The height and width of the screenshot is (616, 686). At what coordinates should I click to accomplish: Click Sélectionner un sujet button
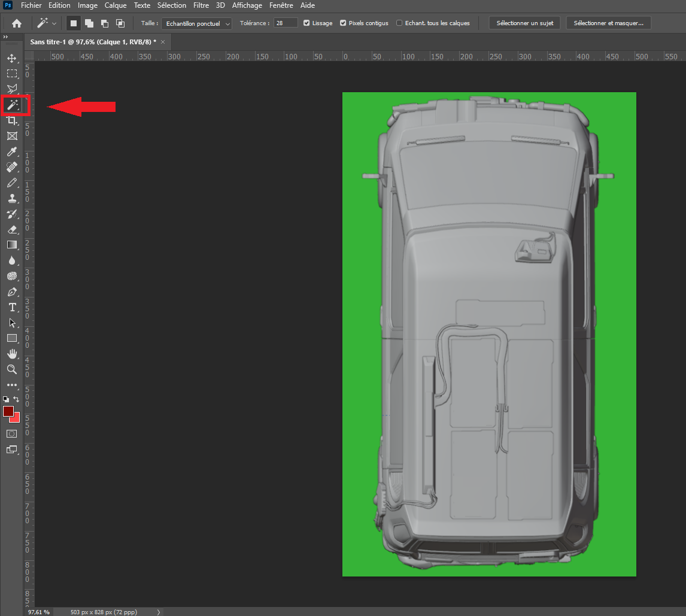pyautogui.click(x=524, y=23)
